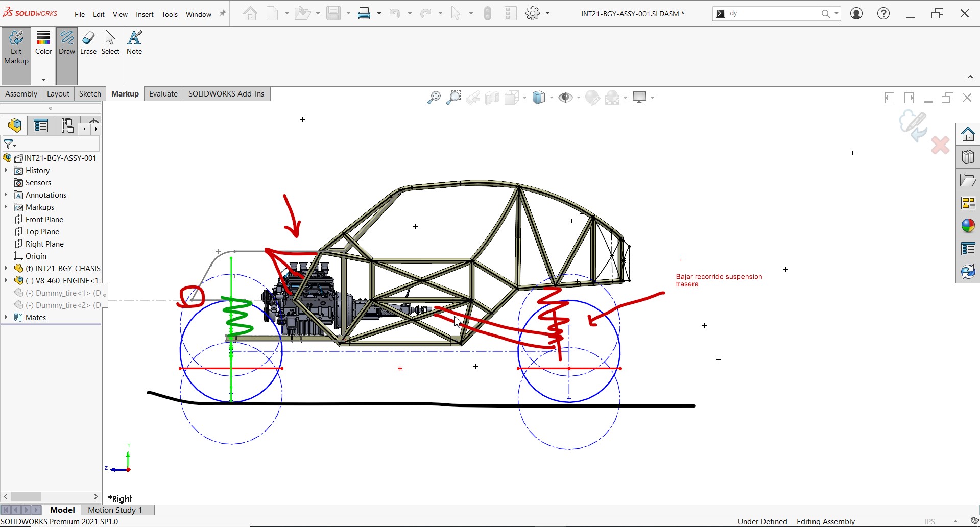Open the Edit menu
Image resolution: width=980 pixels, height=527 pixels.
(99, 14)
